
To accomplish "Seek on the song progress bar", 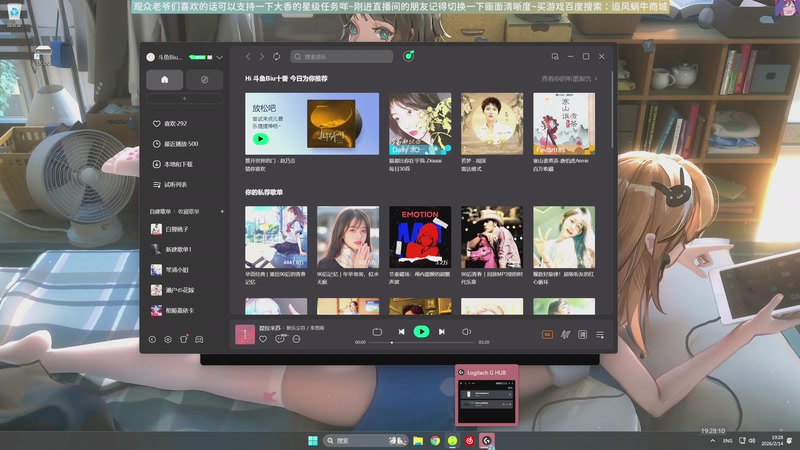I will point(422,342).
